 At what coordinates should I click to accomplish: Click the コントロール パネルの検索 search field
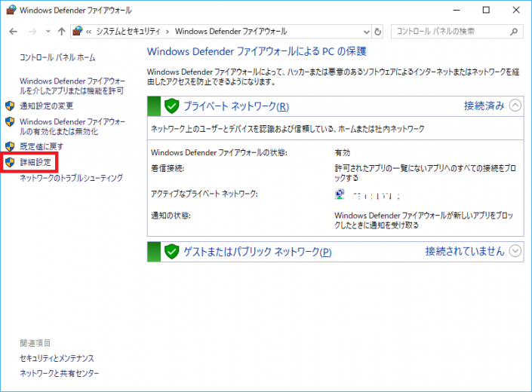tap(457, 32)
